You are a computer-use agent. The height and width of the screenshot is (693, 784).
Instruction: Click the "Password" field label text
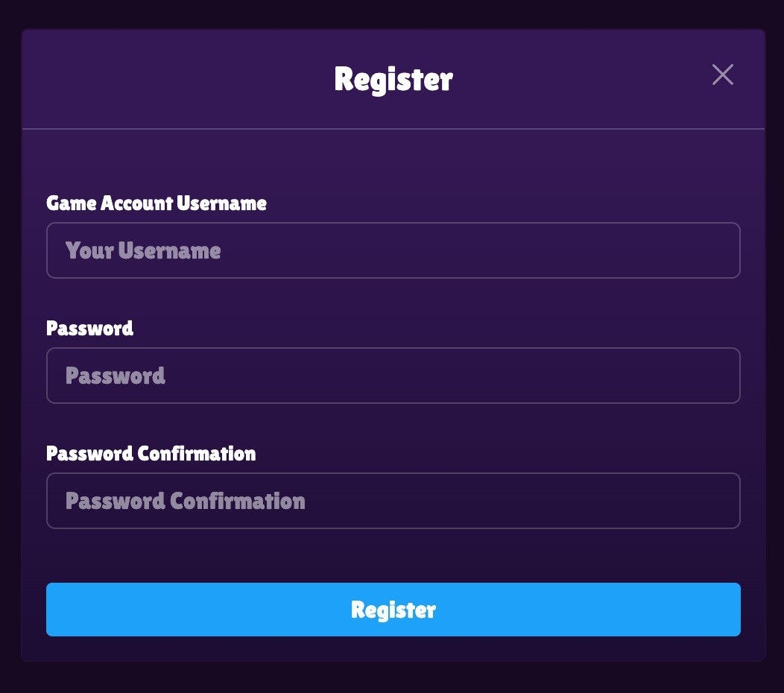[x=90, y=329]
